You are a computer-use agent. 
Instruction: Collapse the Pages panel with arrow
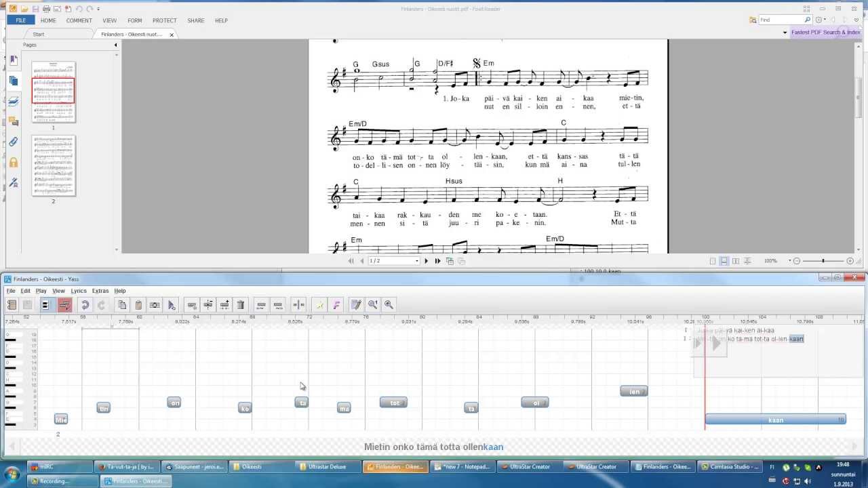point(115,45)
